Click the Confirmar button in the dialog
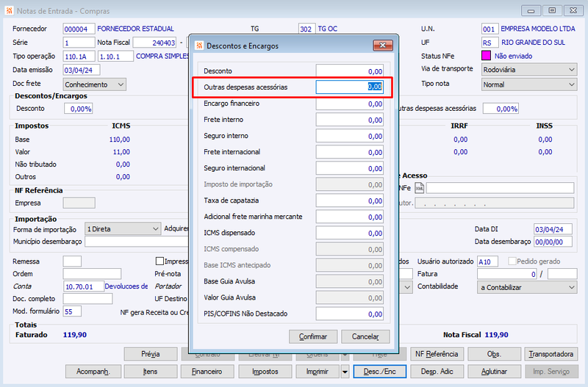Viewport: 588px width, 387px height. coord(313,337)
